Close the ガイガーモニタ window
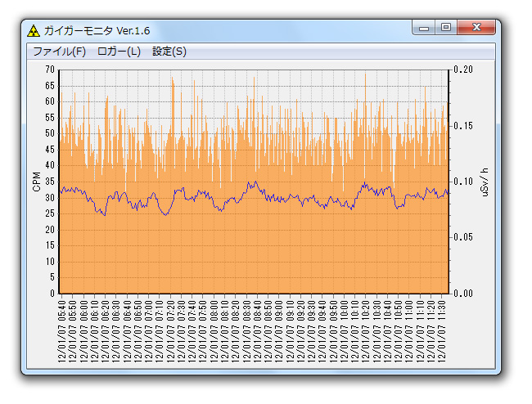Viewport: 532px width, 404px height. (476, 28)
